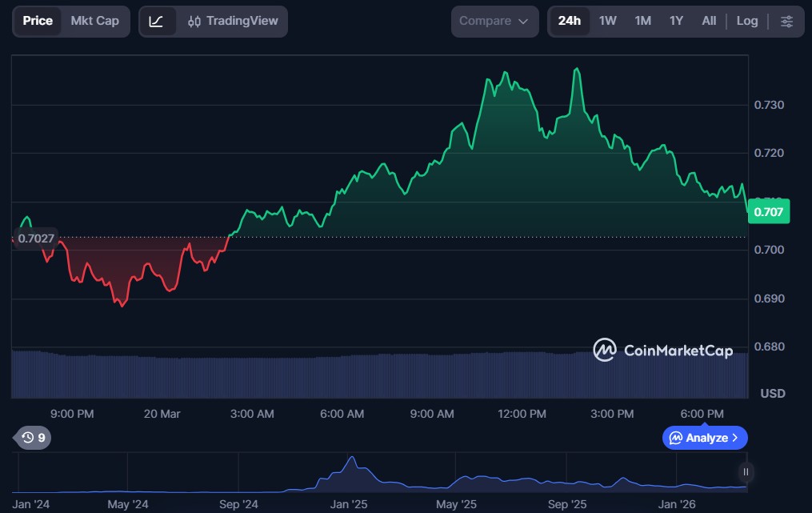Click the range navigator at Jan '25 peak
Screen dimensions: 812x513
(x=350, y=464)
